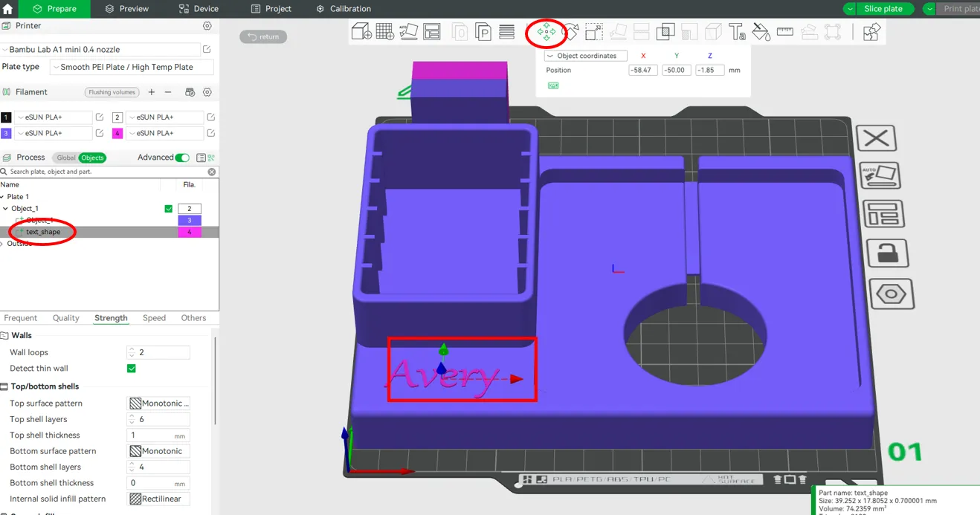Viewport: 980px width, 515px height.
Task: Switch to the Preview tab
Action: click(126, 9)
